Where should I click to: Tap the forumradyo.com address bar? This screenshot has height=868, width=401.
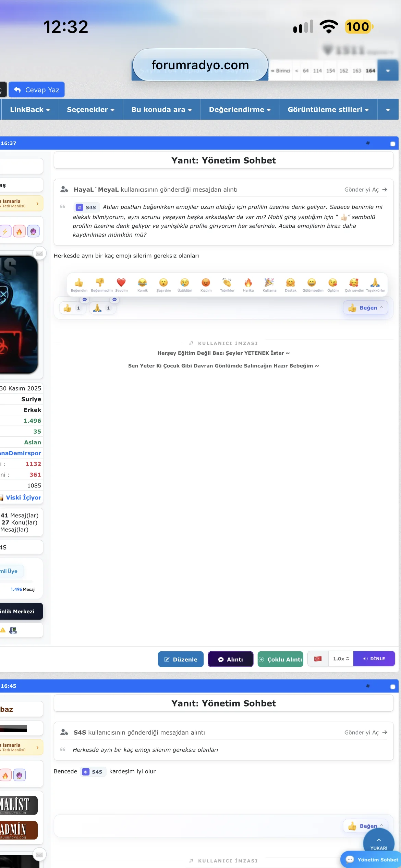(200, 65)
